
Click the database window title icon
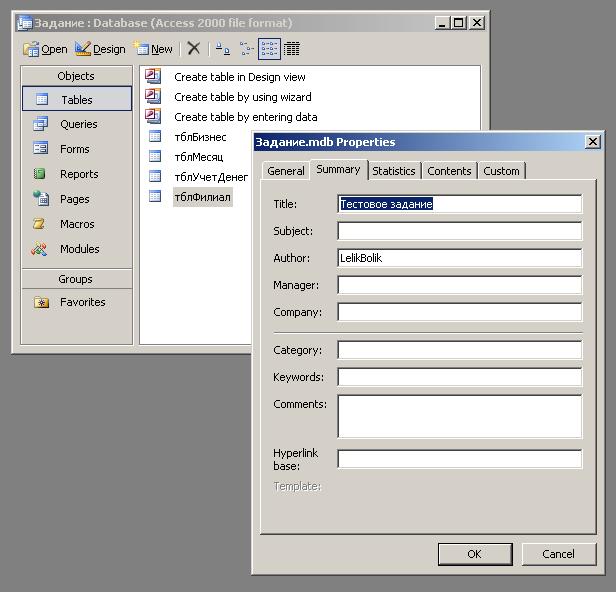coord(25,23)
